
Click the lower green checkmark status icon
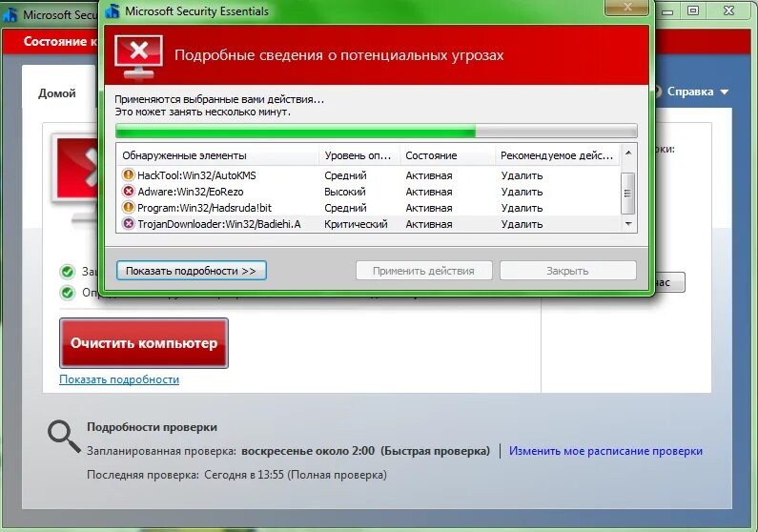tap(68, 293)
